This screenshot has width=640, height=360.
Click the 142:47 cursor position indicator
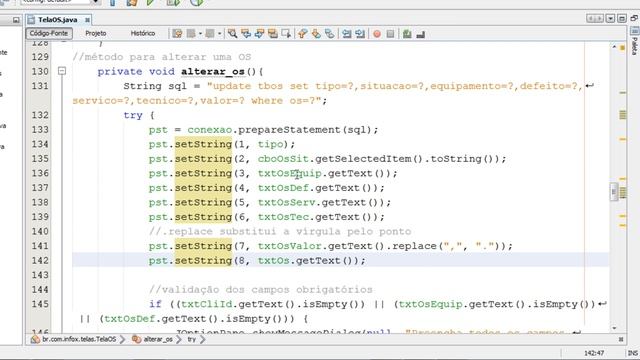coord(594,353)
